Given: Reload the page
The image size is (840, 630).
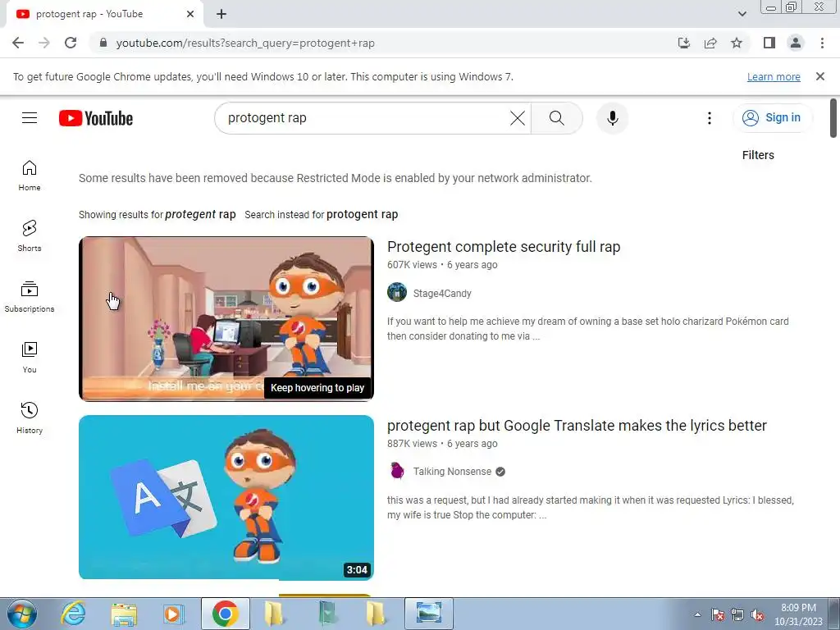Looking at the screenshot, I should (x=71, y=43).
